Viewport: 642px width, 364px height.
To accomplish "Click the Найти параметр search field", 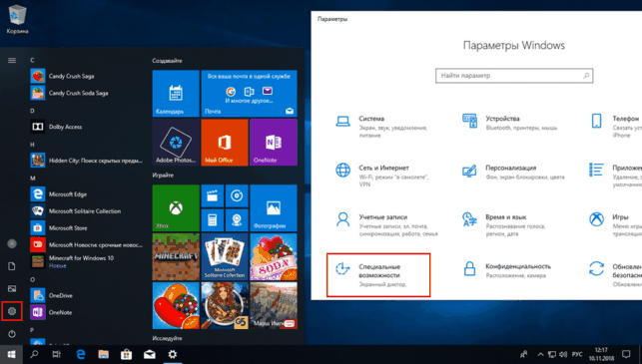I will (x=514, y=76).
